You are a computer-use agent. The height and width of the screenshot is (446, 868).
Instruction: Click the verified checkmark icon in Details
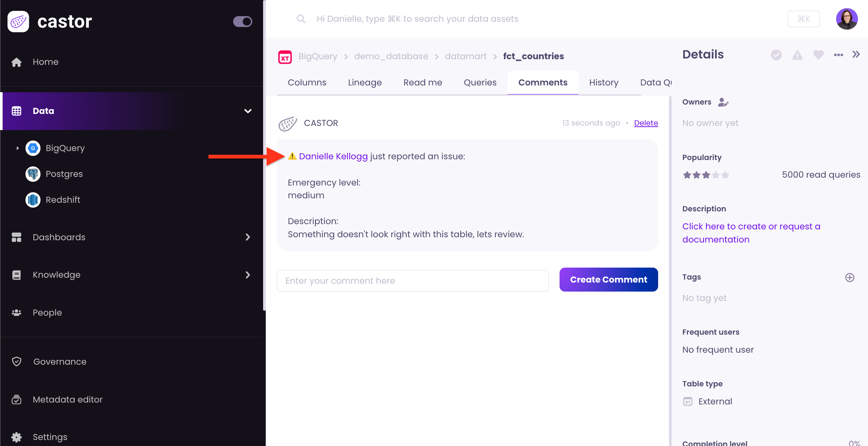[776, 55]
